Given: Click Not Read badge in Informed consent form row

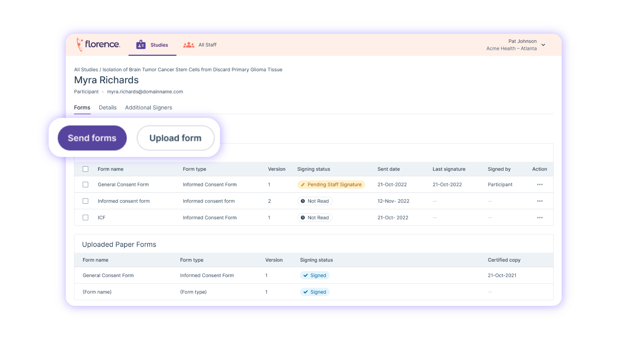Looking at the screenshot, I should click(x=315, y=201).
